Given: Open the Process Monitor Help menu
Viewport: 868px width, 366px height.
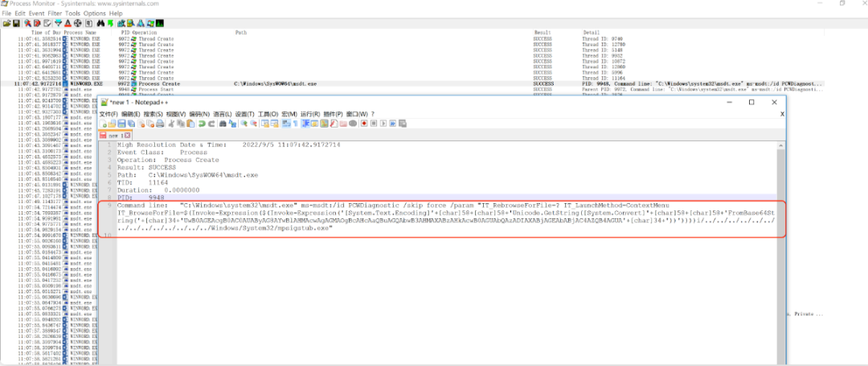Looking at the screenshot, I should tap(116, 13).
